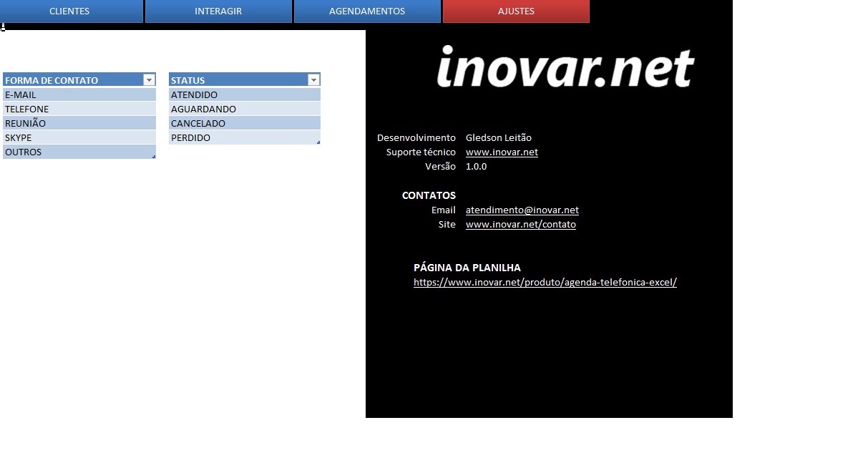Select the REUNIÃO cell

pos(79,123)
